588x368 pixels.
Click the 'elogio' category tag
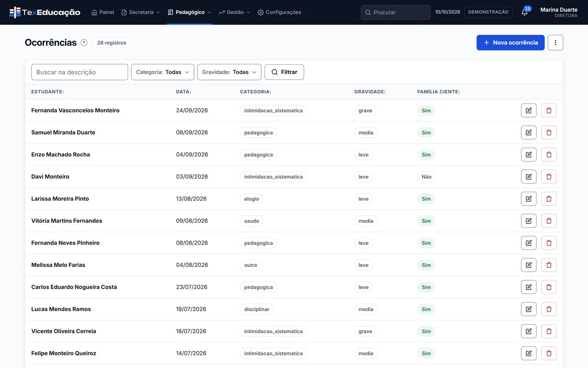pyautogui.click(x=251, y=199)
